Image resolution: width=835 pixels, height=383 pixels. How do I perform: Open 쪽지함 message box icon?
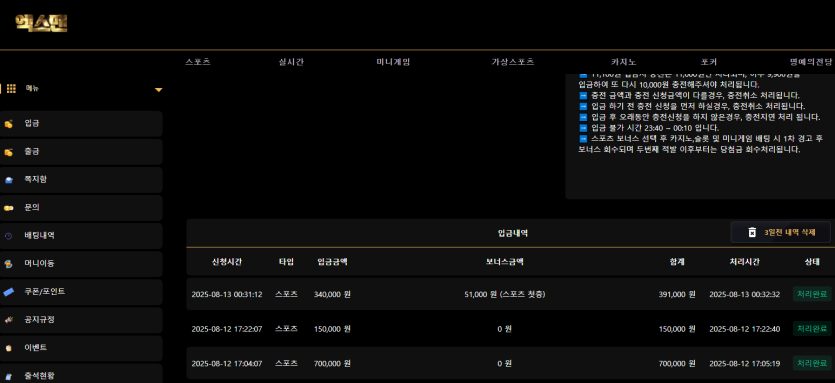click(x=9, y=180)
